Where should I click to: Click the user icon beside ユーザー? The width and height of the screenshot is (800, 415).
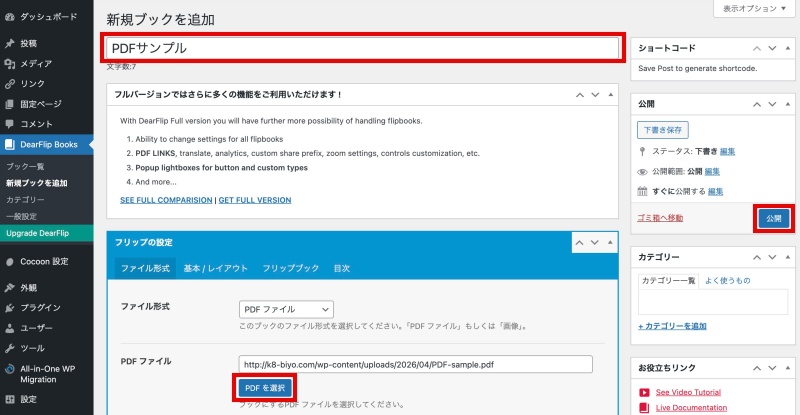9,327
